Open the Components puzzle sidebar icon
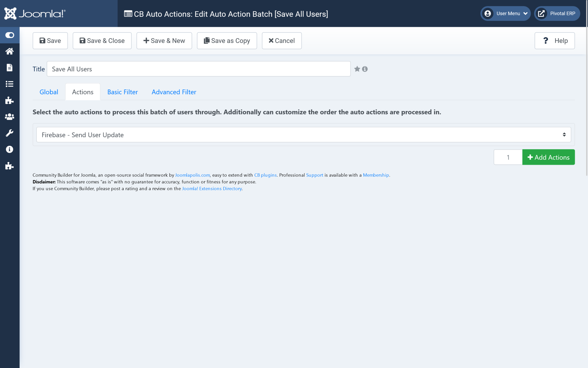Image resolution: width=588 pixels, height=368 pixels. (10, 100)
